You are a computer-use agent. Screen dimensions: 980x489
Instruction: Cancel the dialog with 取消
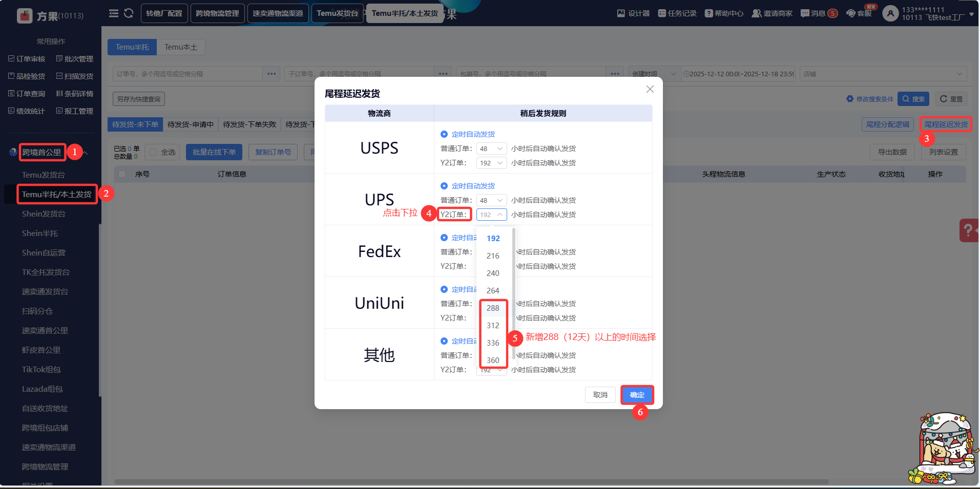[x=600, y=395]
